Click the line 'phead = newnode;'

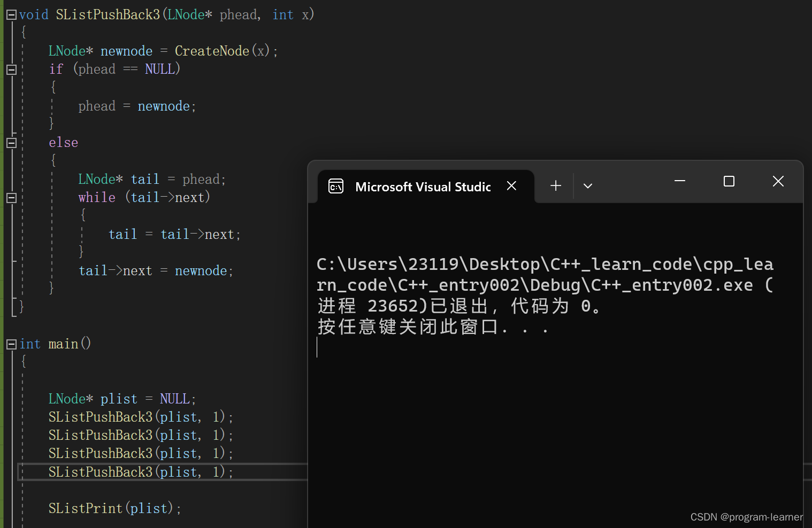point(137,106)
